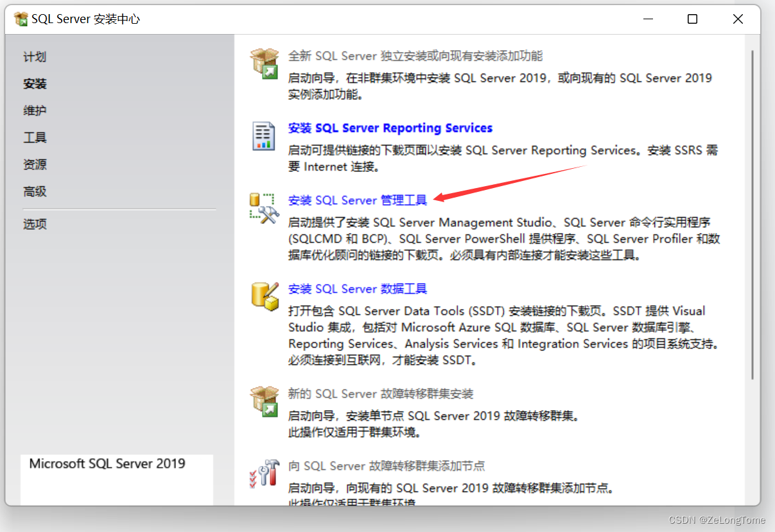Click the Microsoft SQL Server 2019 logo box
This screenshot has width=775, height=532.
tap(117, 479)
